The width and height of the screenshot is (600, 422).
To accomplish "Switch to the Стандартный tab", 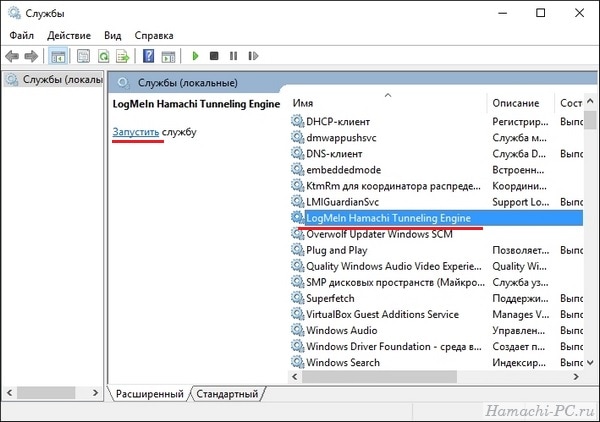I will [x=227, y=394].
